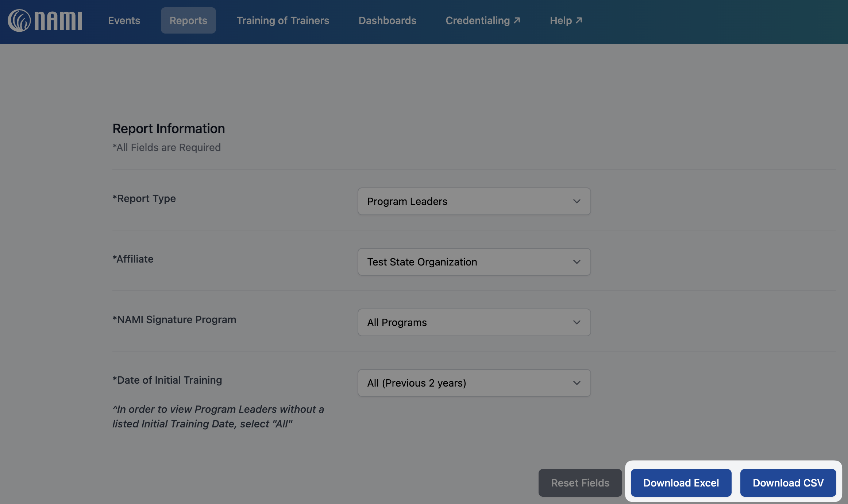Click the Affiliate dropdown chevron icon
848x504 pixels.
pos(577,262)
